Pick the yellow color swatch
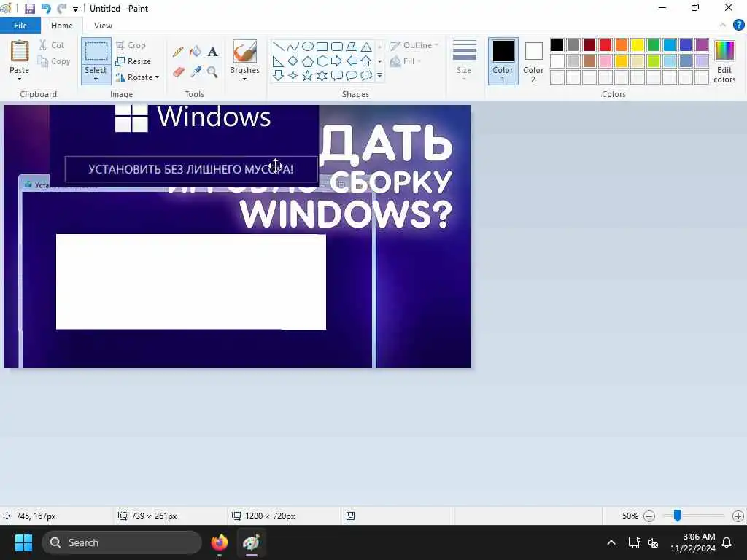 [x=638, y=45]
